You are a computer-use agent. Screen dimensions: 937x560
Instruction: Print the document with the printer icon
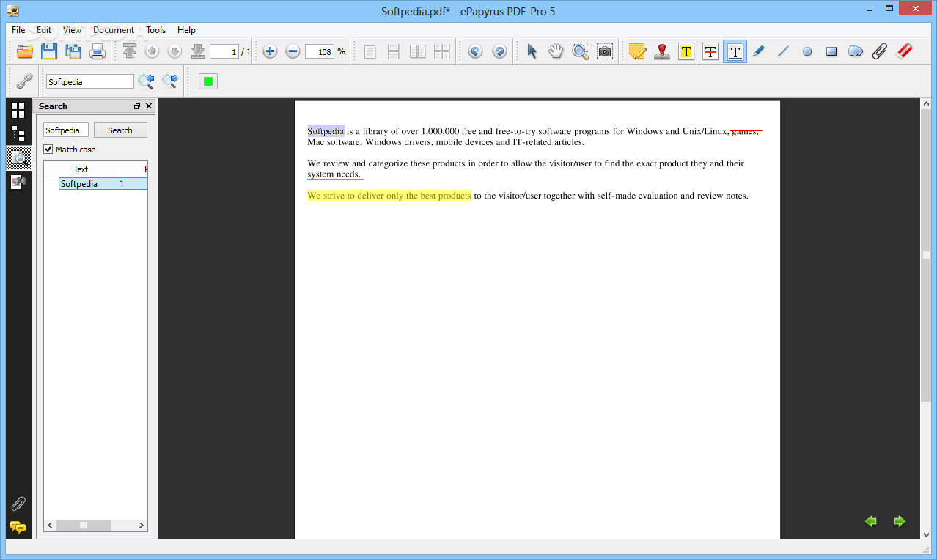tap(98, 51)
